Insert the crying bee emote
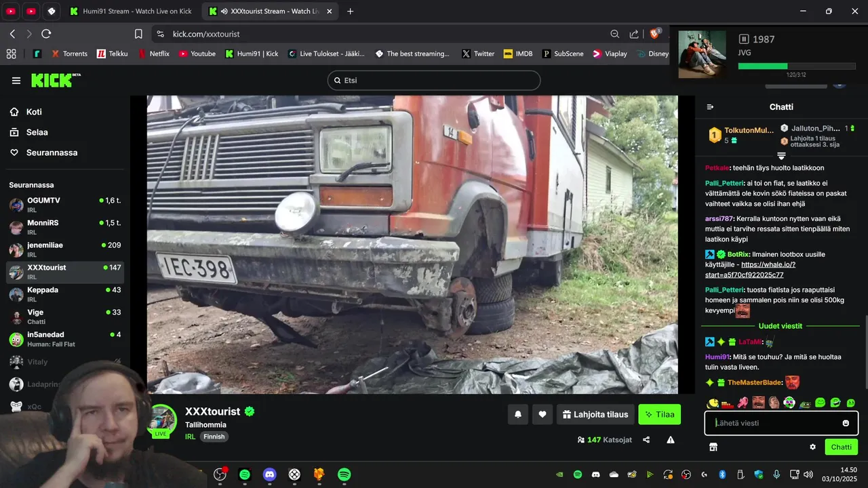This screenshot has width=868, height=488. tap(713, 403)
